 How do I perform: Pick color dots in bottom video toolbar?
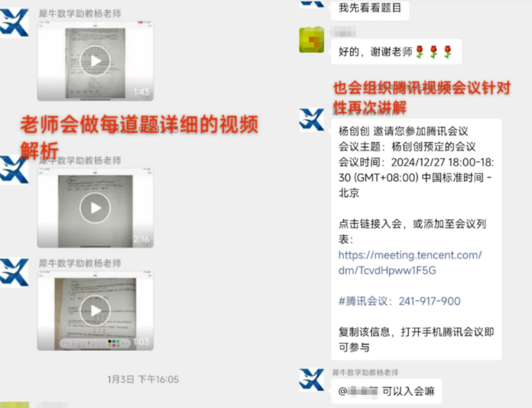click(114, 343)
